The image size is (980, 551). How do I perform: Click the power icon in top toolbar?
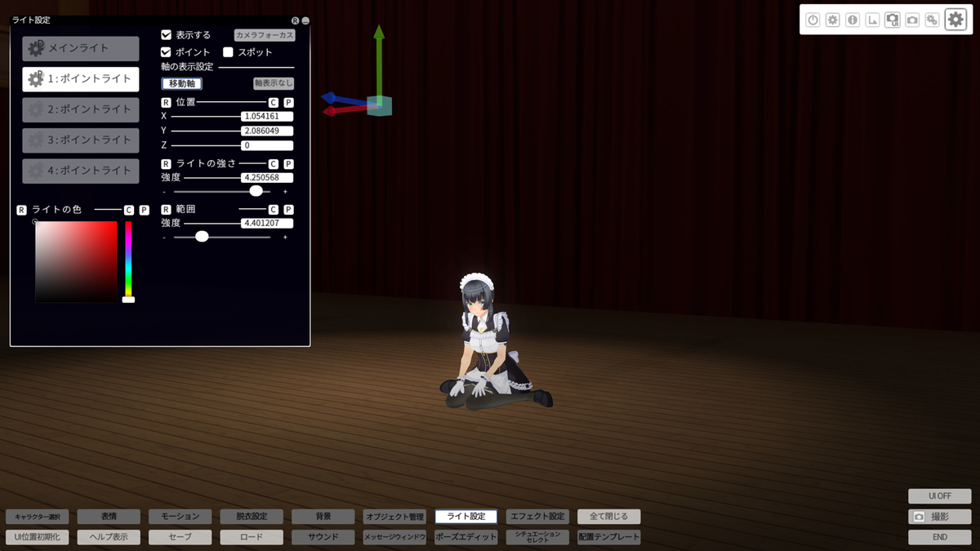[813, 20]
